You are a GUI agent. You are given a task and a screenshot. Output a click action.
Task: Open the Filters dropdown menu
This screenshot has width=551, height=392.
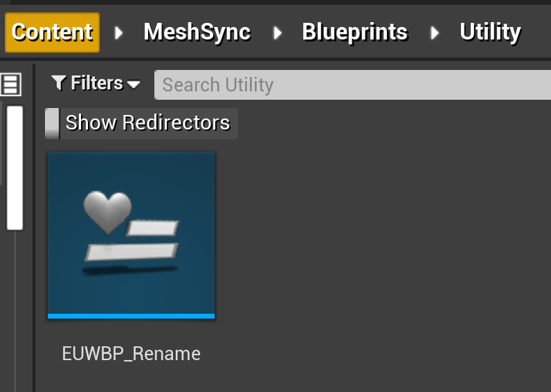tap(96, 84)
